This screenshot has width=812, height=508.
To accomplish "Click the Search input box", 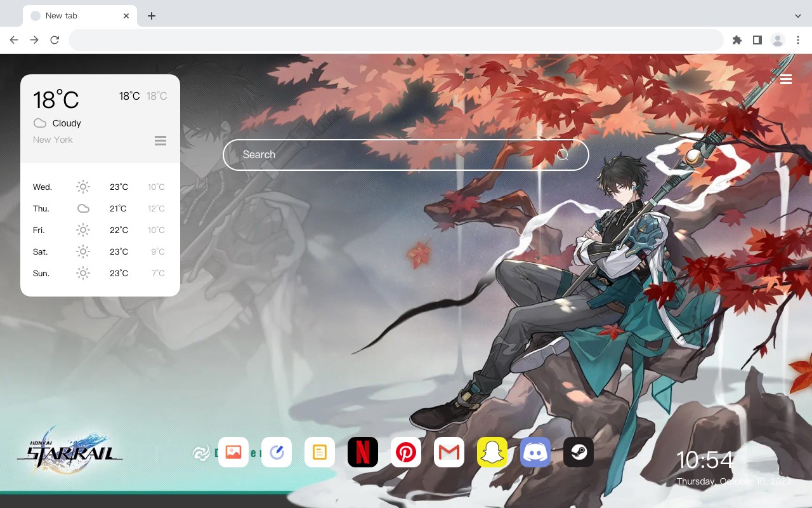I will pos(406,155).
